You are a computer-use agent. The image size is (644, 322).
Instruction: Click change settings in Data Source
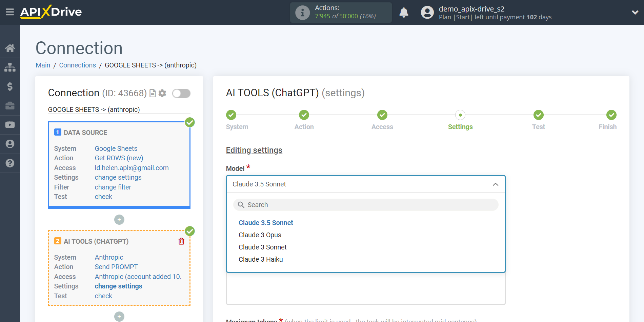point(118,177)
